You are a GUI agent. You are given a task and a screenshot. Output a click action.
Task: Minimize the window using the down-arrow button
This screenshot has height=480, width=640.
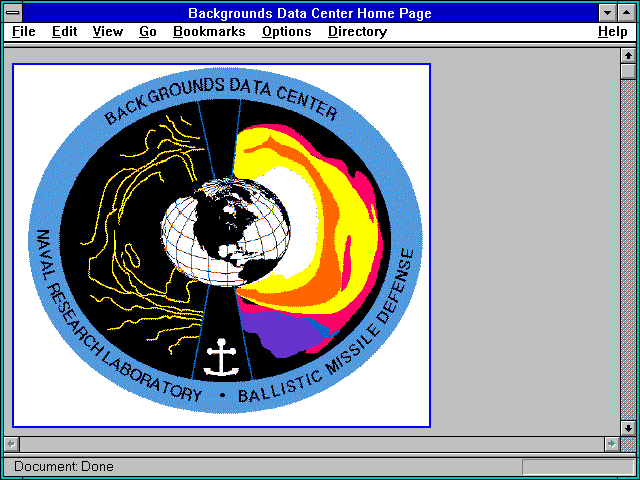tap(607, 13)
